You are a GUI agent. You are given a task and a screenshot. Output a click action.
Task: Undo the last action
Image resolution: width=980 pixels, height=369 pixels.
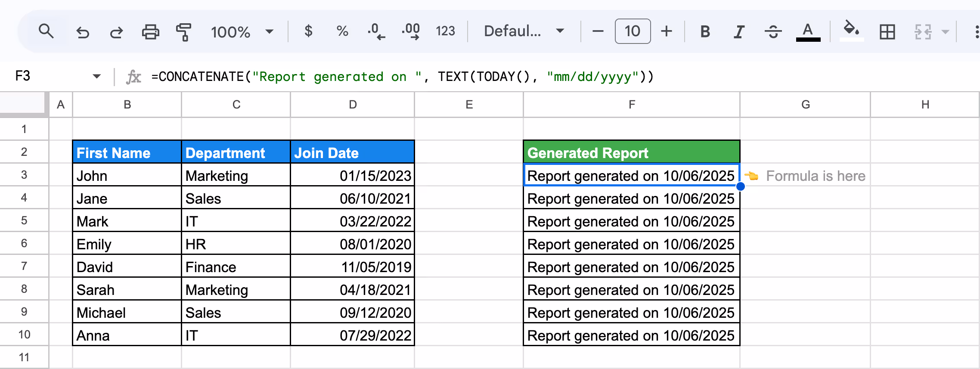point(82,32)
